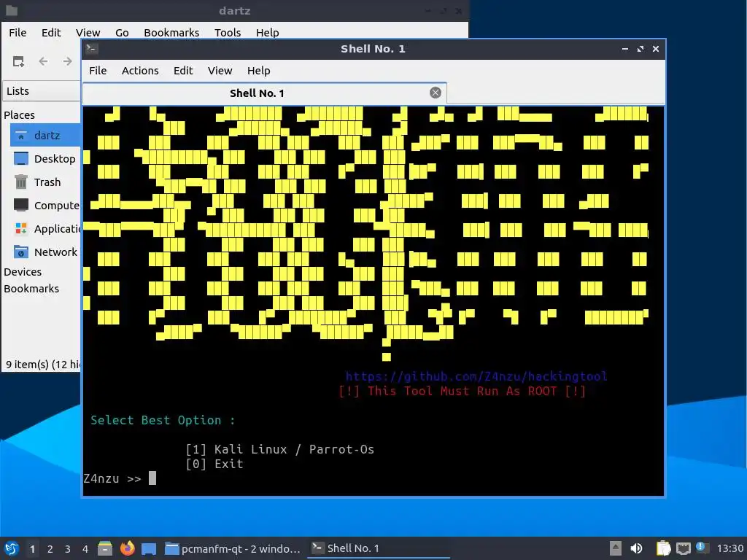Click the terminal icon in the Shell title bar

(x=92, y=49)
